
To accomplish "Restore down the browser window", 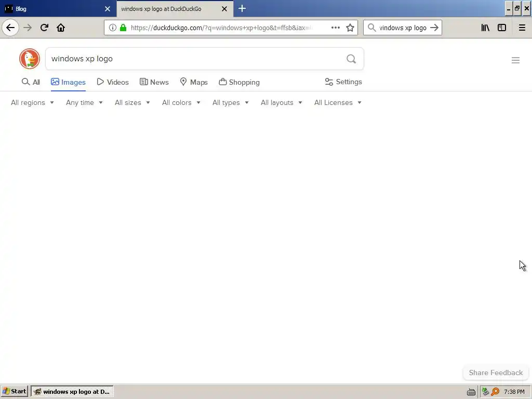I will (517, 9).
